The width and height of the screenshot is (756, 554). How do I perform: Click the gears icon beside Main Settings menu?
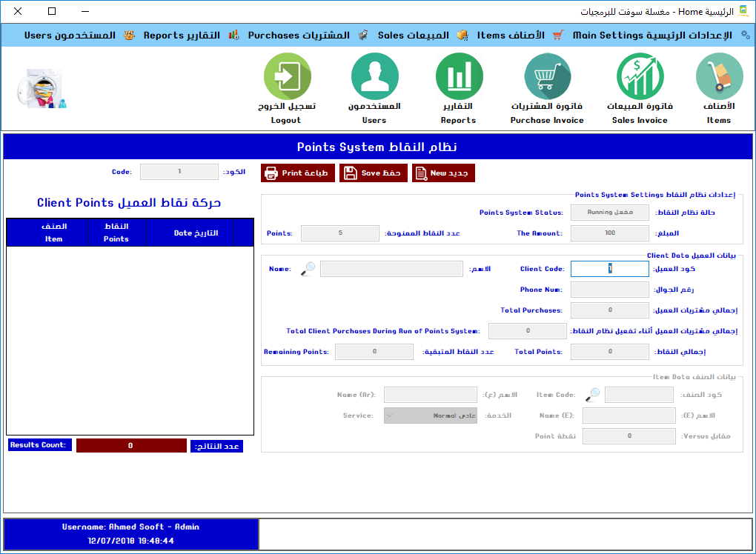point(746,35)
